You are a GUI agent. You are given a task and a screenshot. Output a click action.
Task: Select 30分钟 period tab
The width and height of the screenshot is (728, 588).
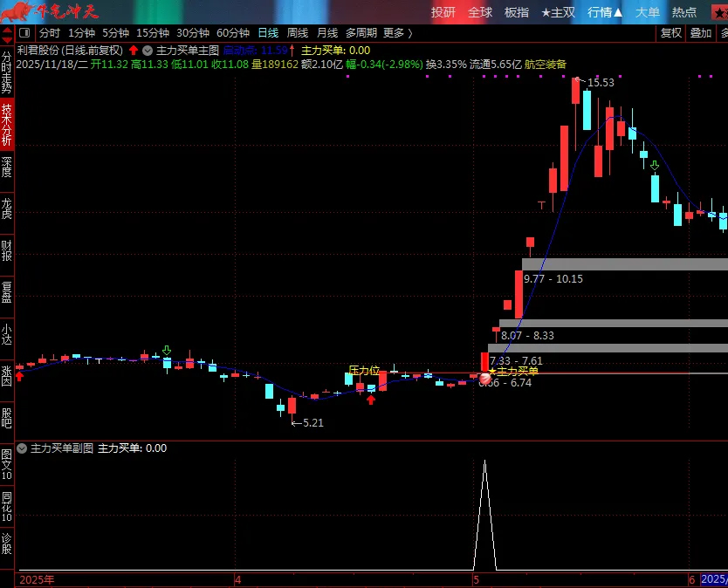[193, 33]
